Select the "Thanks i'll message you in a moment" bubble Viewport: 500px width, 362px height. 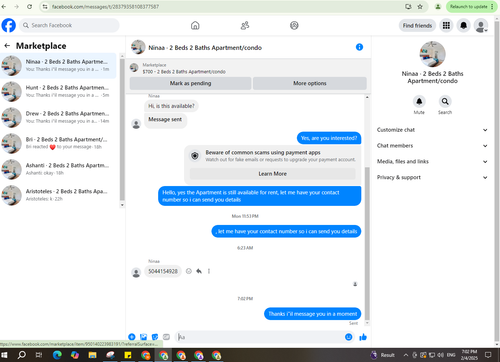[313, 314]
